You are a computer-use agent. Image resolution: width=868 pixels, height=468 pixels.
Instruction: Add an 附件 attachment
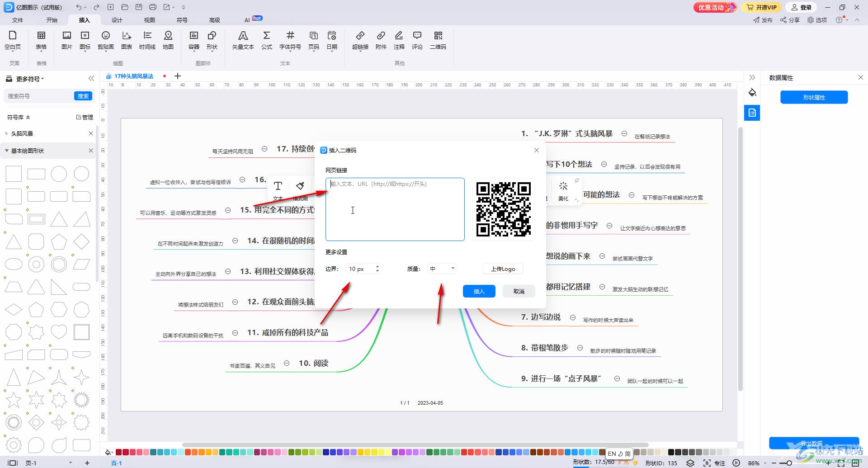(381, 40)
